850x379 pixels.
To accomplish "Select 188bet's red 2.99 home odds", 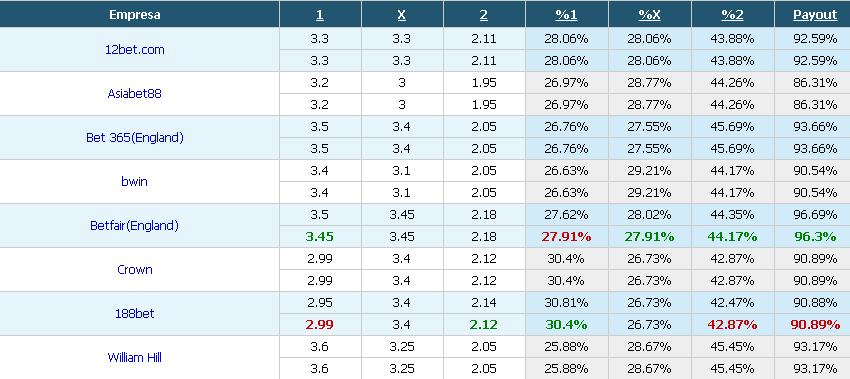I will (x=320, y=324).
